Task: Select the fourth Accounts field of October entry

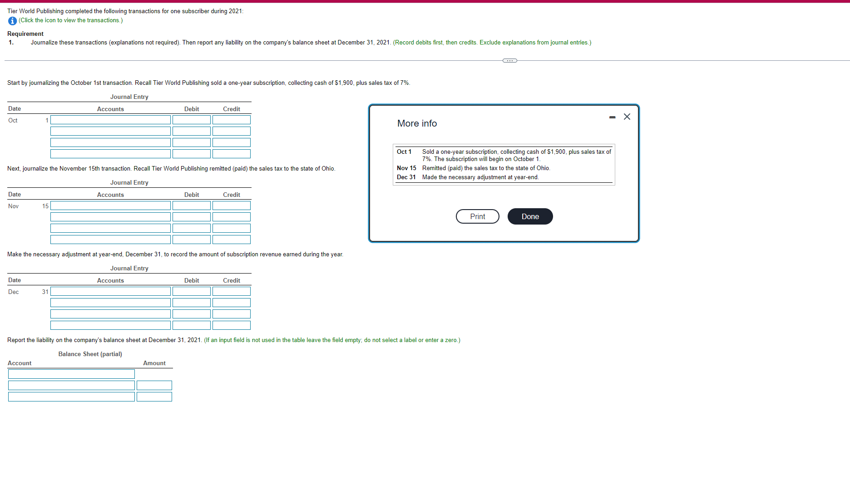Action: pos(110,154)
